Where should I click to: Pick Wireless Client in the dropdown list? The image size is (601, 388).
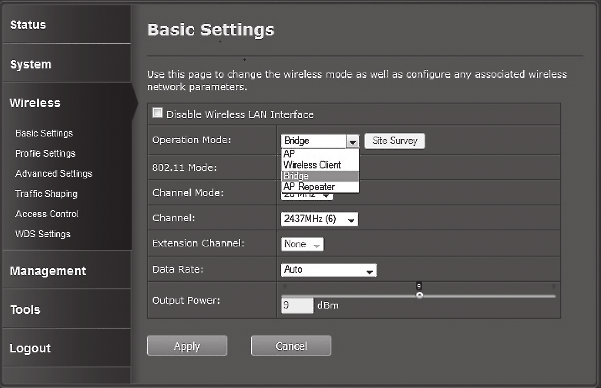[320, 165]
